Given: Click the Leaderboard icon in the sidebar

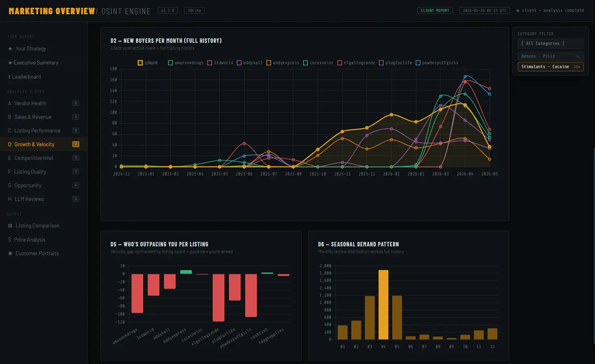Looking at the screenshot, I should pos(9,77).
